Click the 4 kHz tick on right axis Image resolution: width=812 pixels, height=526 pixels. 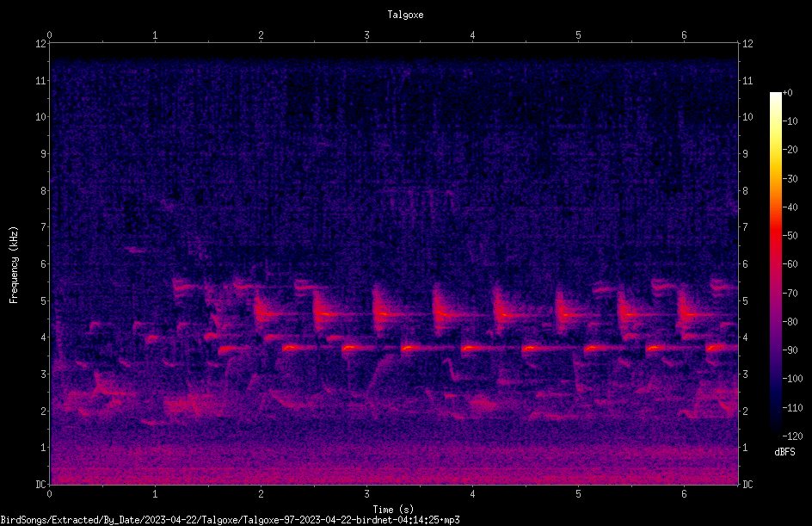[745, 337]
